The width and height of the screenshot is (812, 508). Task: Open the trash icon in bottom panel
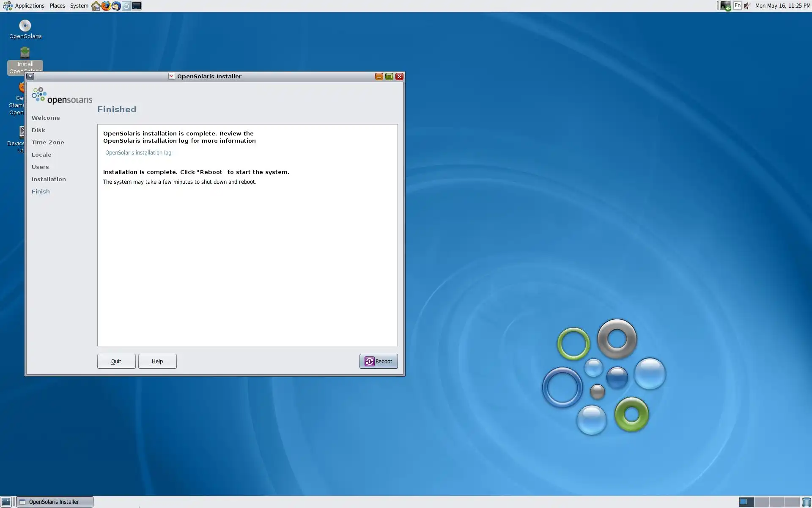[x=806, y=502]
